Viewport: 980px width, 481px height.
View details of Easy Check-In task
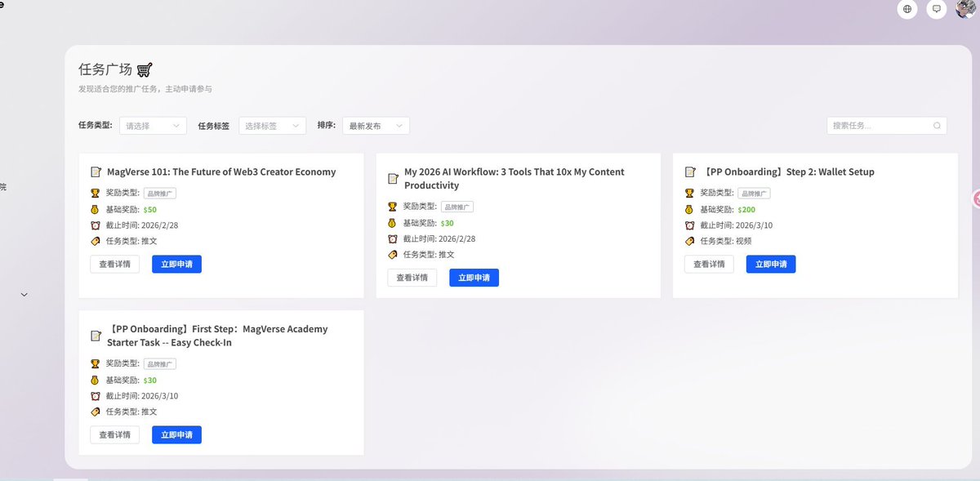[x=114, y=434]
